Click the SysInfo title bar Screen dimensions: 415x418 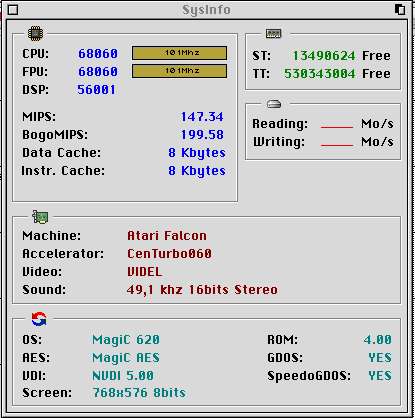pos(206,9)
